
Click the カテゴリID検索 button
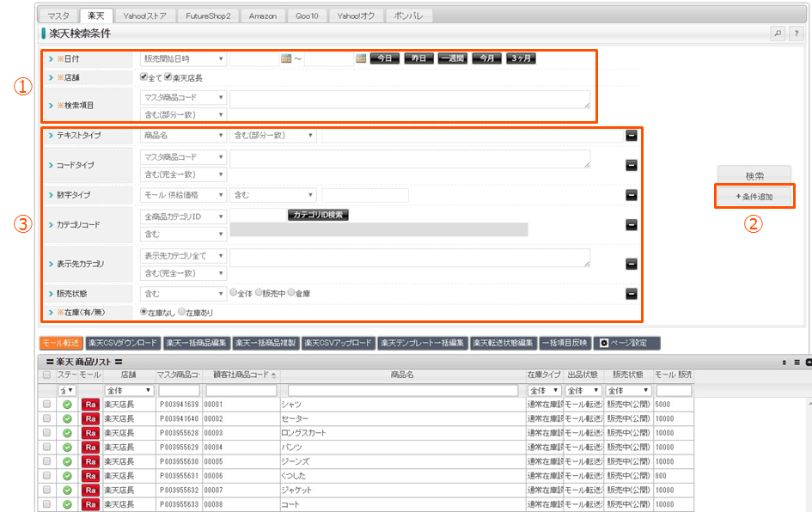point(318,215)
